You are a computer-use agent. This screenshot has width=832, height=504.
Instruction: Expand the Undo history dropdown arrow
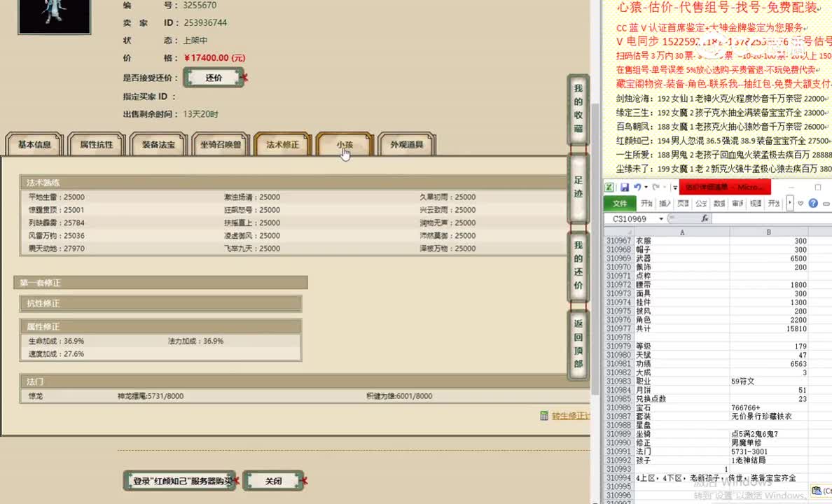[x=646, y=187]
